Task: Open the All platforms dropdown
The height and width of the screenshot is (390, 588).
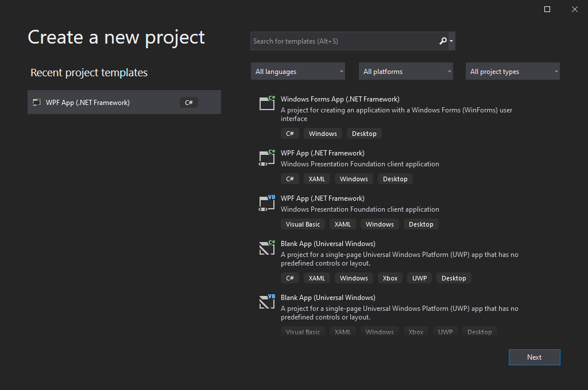Action: pos(406,71)
